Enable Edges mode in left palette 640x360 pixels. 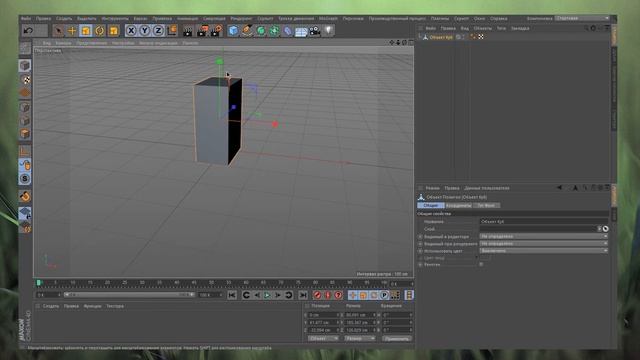25,121
